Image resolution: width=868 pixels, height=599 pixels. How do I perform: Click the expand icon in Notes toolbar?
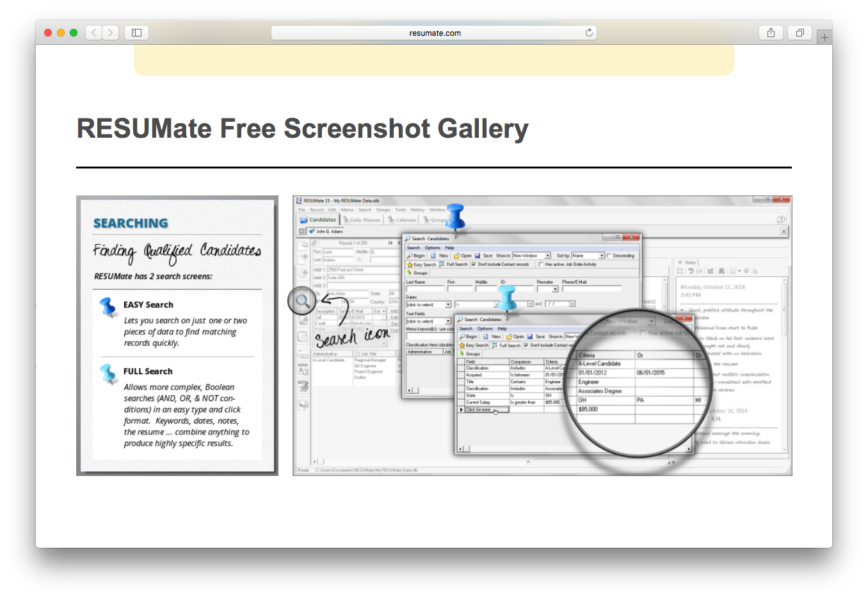pyautogui.click(x=680, y=271)
